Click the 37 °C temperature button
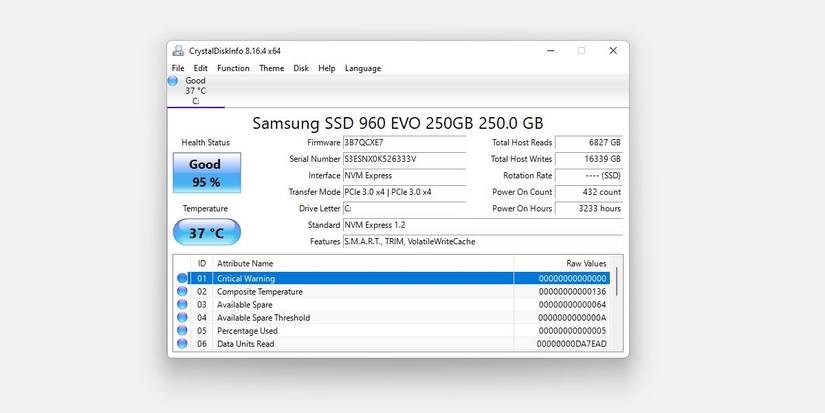This screenshot has height=413, width=825. 207,233
